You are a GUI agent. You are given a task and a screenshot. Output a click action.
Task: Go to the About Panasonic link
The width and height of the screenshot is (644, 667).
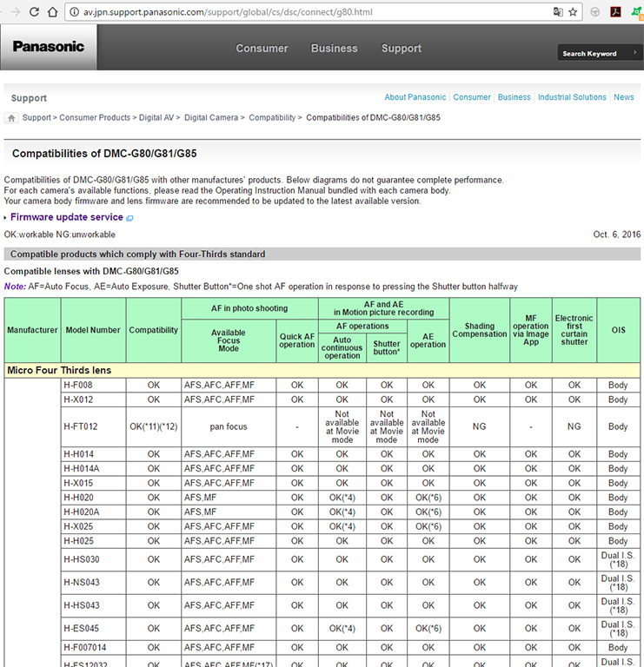point(415,97)
